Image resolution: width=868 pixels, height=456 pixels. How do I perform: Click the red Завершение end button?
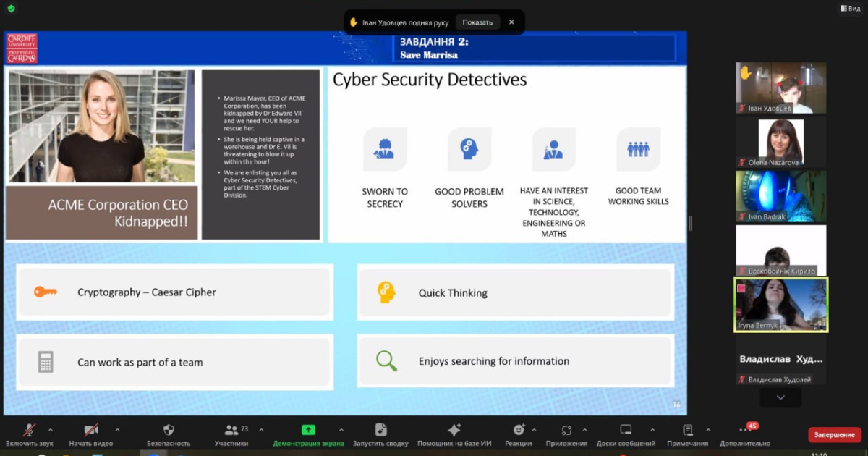click(x=834, y=435)
